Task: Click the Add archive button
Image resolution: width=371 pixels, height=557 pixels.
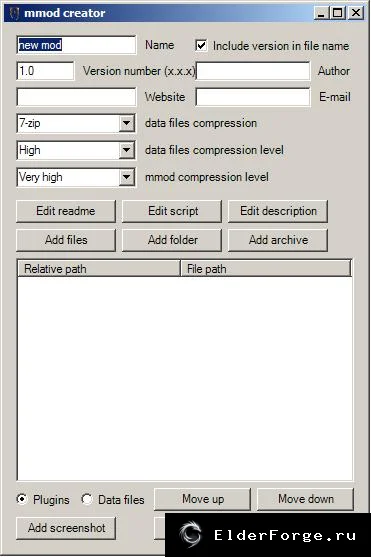Action: pyautogui.click(x=278, y=240)
